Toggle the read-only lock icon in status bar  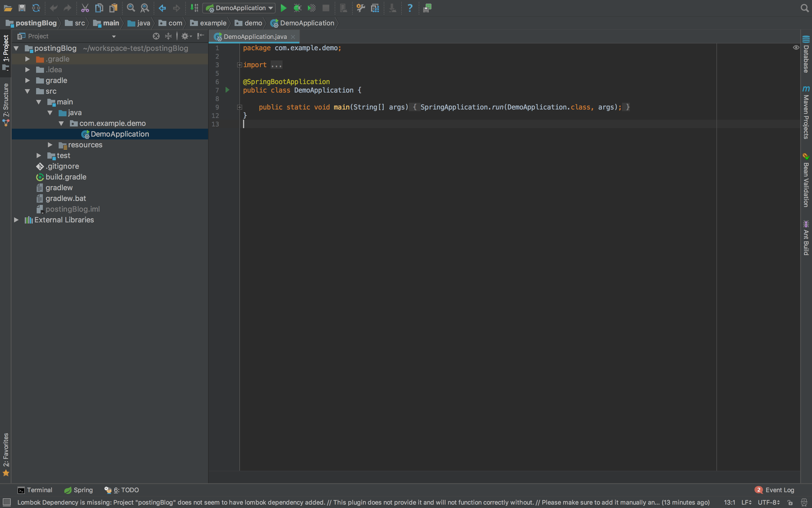(790, 503)
